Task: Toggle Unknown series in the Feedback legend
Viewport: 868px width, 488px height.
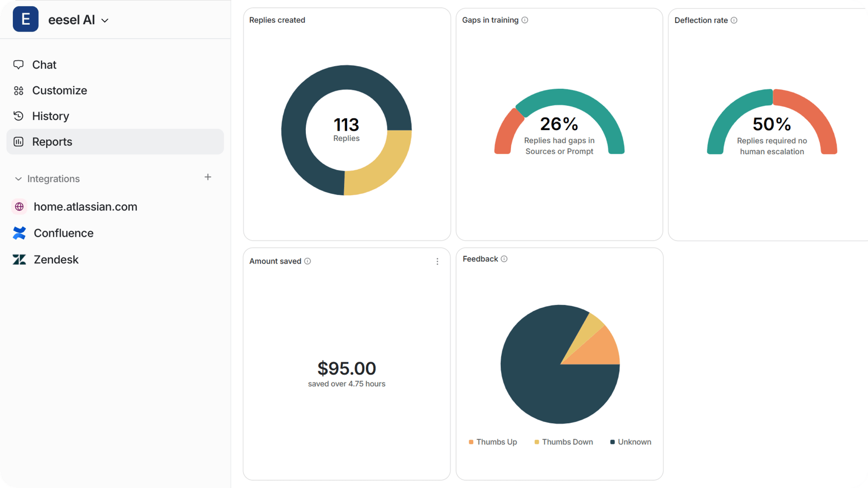Action: (630, 442)
